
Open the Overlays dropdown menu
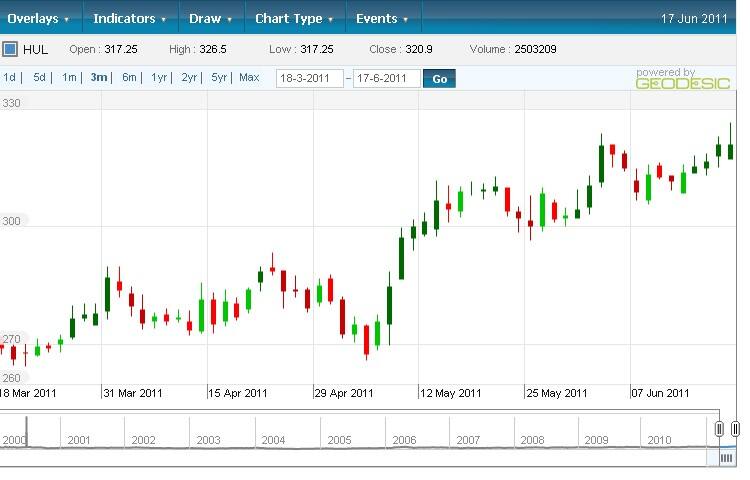38,18
